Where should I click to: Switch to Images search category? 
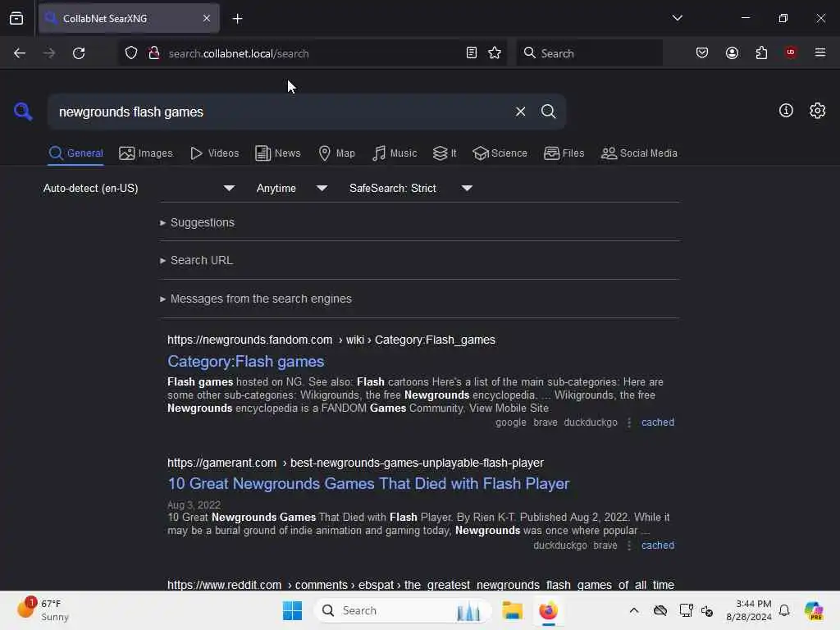point(146,153)
